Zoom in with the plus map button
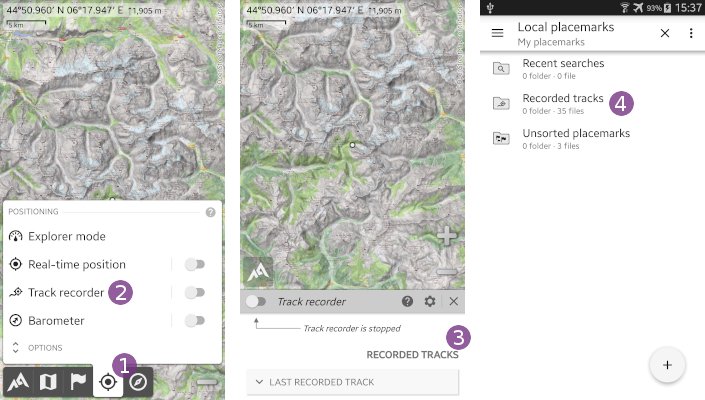 447,236
